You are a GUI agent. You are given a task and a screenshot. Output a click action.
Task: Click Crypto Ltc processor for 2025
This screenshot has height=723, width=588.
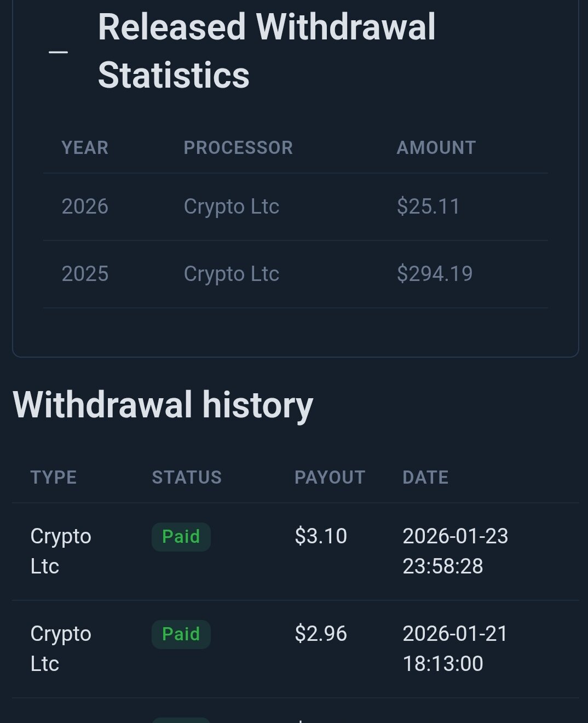(231, 274)
